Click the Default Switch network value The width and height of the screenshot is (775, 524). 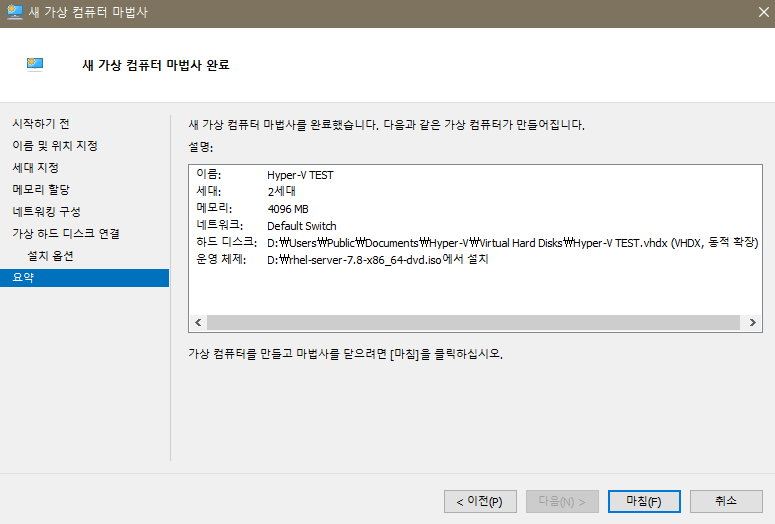pos(301,226)
